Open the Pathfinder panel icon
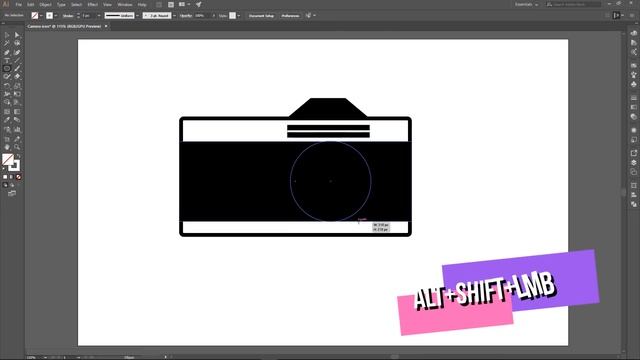 point(633,204)
